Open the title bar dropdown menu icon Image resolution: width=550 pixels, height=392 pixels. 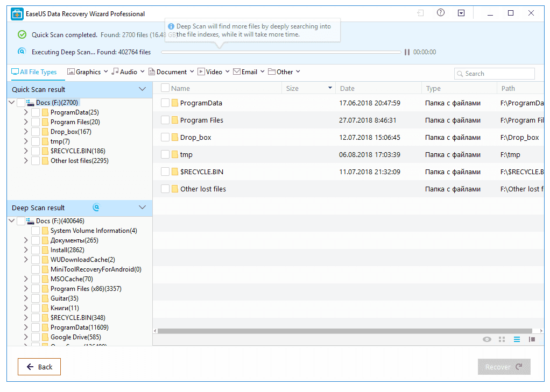(x=461, y=13)
